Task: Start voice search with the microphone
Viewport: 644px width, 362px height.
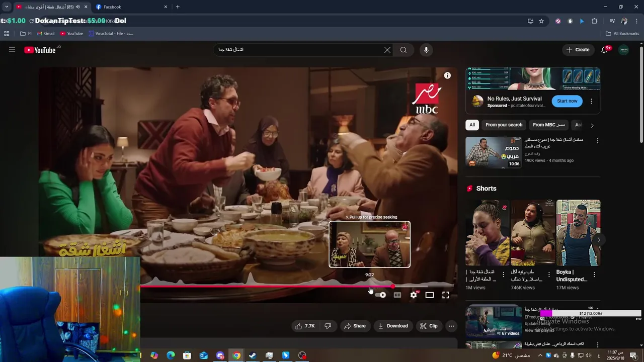Action: (426, 50)
